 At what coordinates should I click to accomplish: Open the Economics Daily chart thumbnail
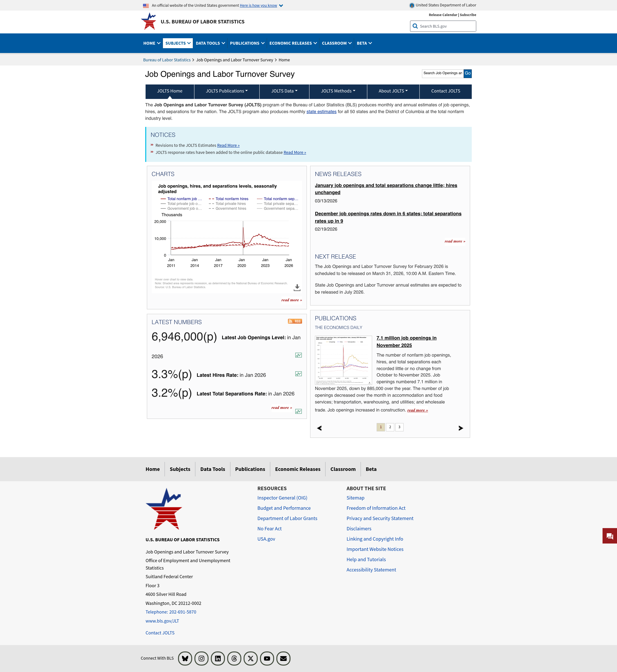tap(343, 360)
